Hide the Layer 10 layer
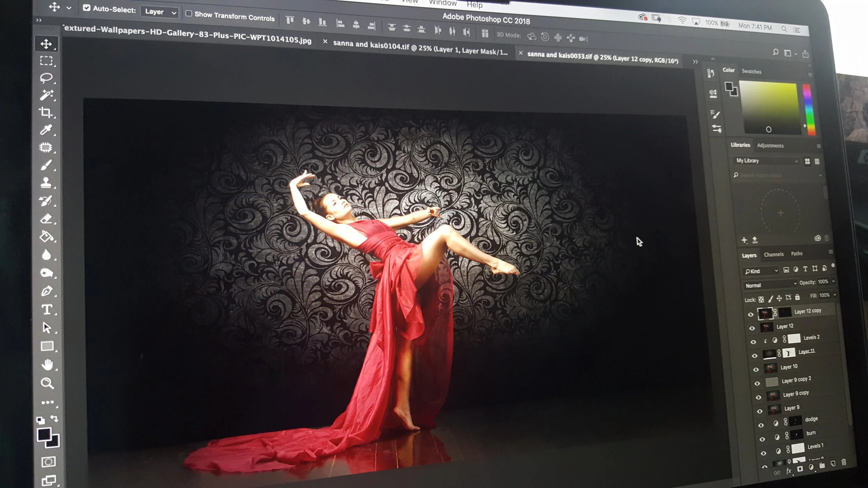Image resolution: width=868 pixels, height=488 pixels. click(x=756, y=370)
